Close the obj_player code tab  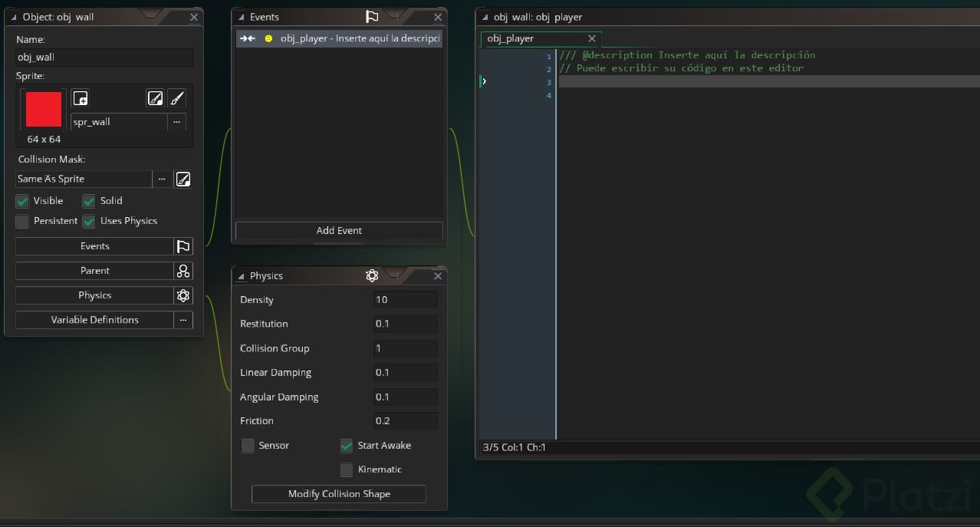(591, 38)
